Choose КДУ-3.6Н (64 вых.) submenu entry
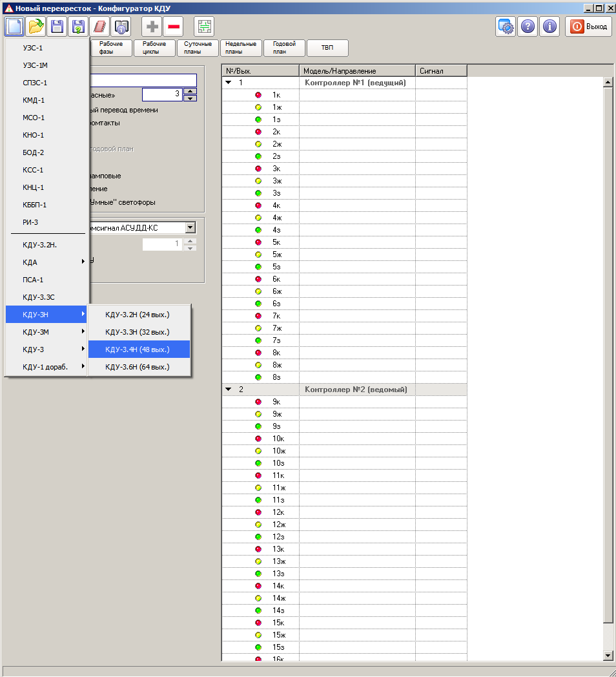Image resolution: width=616 pixels, height=677 pixels. tap(139, 367)
